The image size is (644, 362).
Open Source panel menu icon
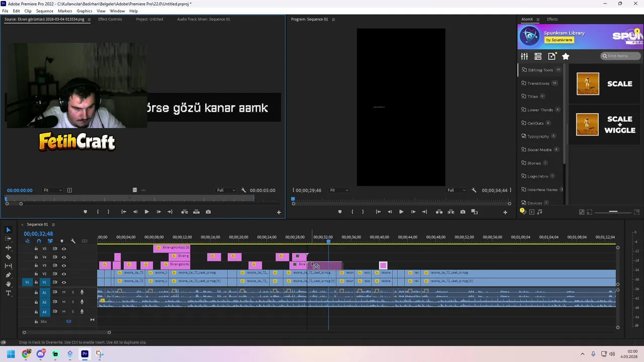89,19
